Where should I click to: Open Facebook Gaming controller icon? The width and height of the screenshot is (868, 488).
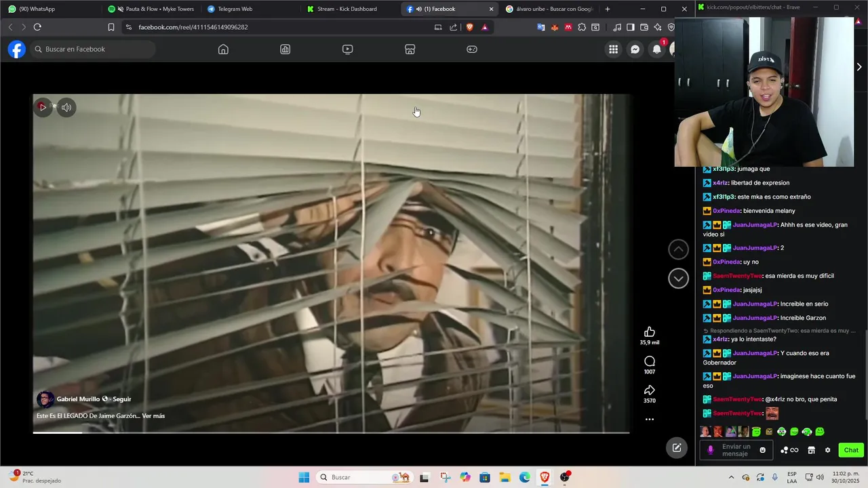(x=472, y=49)
